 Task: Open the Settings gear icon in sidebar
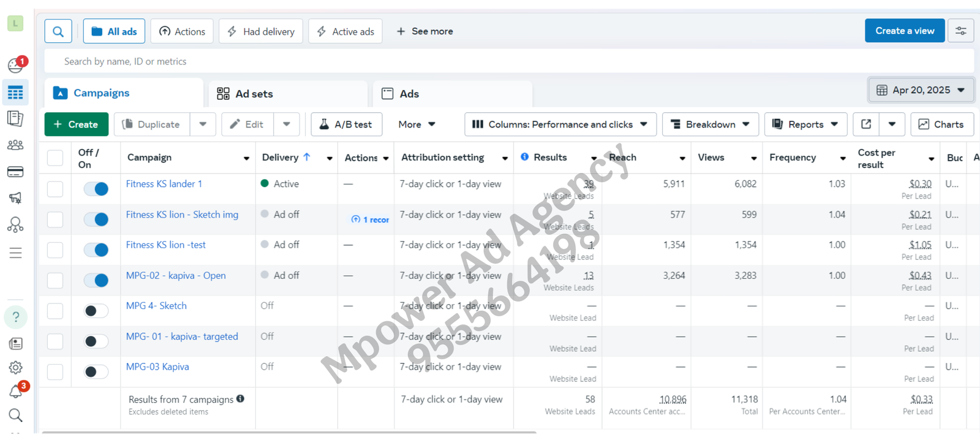pos(16,367)
